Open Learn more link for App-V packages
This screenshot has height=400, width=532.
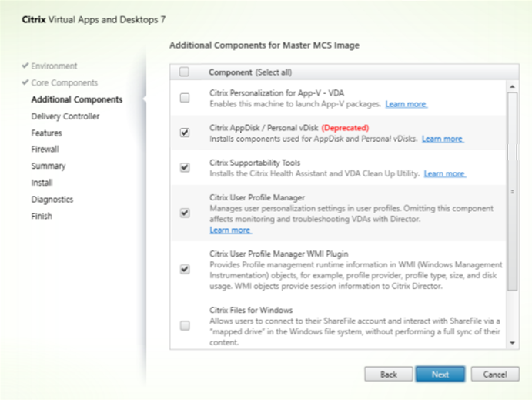pos(407,104)
